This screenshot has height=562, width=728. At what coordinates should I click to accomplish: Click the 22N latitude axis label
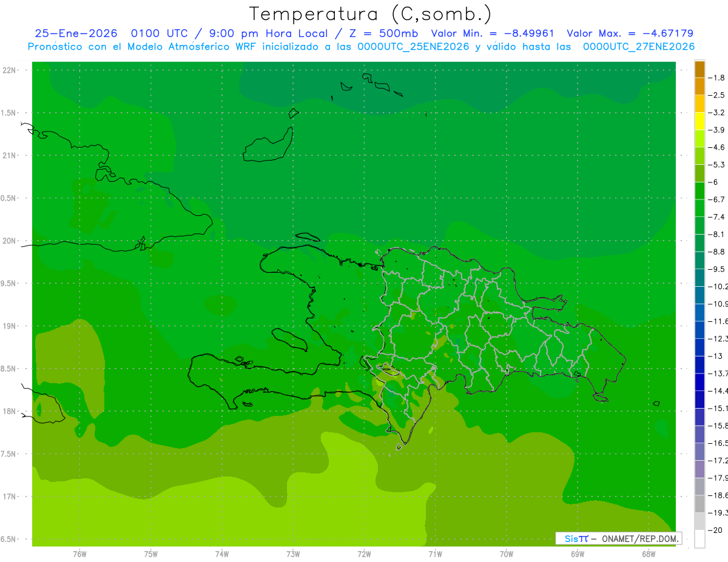[x=10, y=70]
